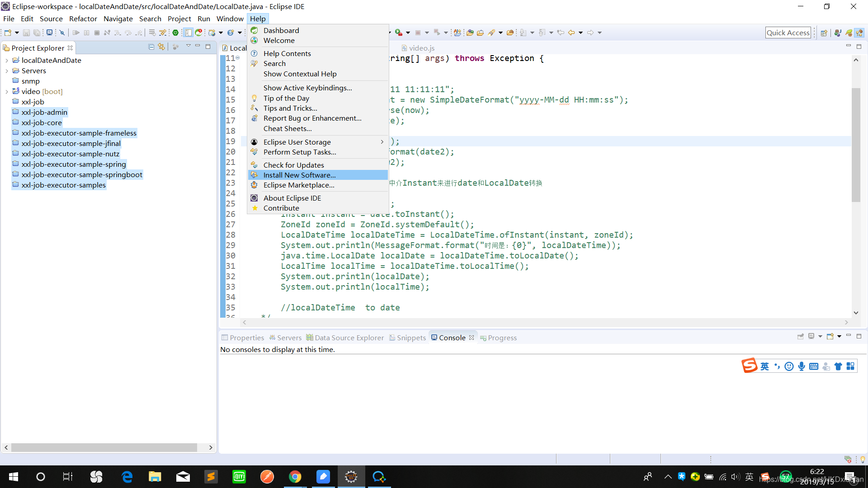Select xxl-job-admin project in tree
Viewport: 868px width, 488px height.
(44, 113)
